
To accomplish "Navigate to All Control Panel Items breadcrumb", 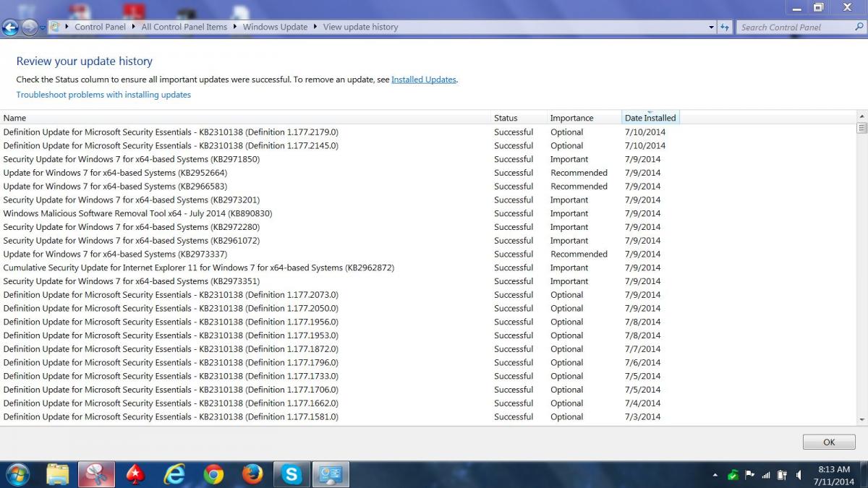I will coord(184,27).
